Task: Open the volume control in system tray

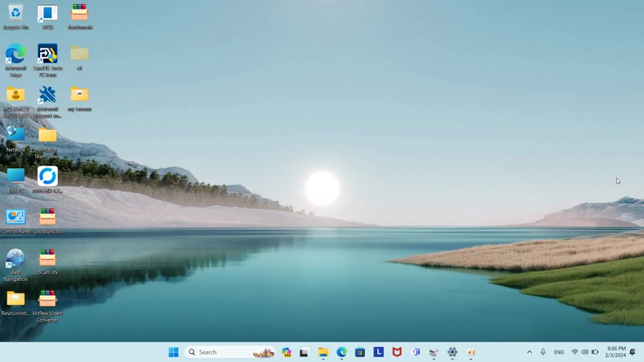Action: pyautogui.click(x=585, y=352)
